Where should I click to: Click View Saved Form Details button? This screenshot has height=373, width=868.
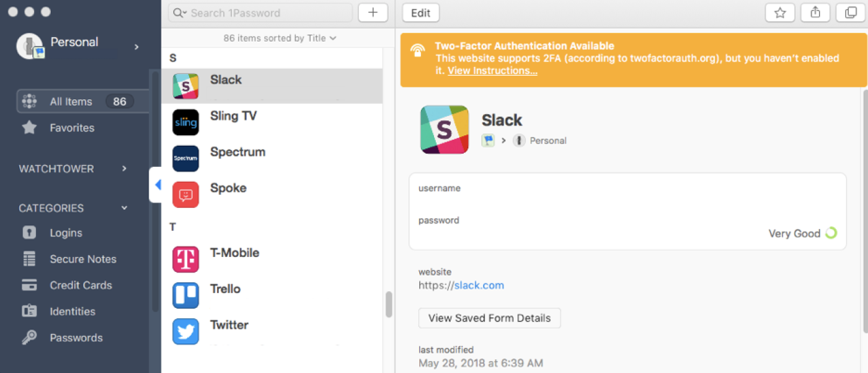(489, 318)
